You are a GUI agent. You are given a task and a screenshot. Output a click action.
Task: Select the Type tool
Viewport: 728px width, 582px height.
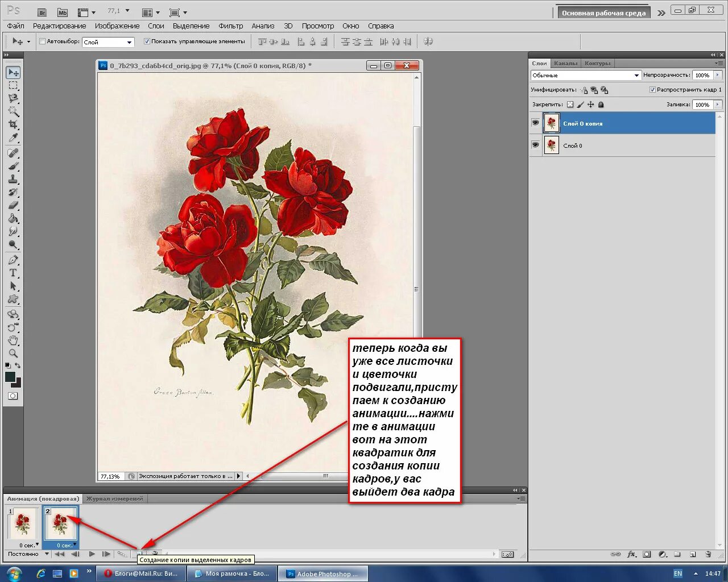13,273
